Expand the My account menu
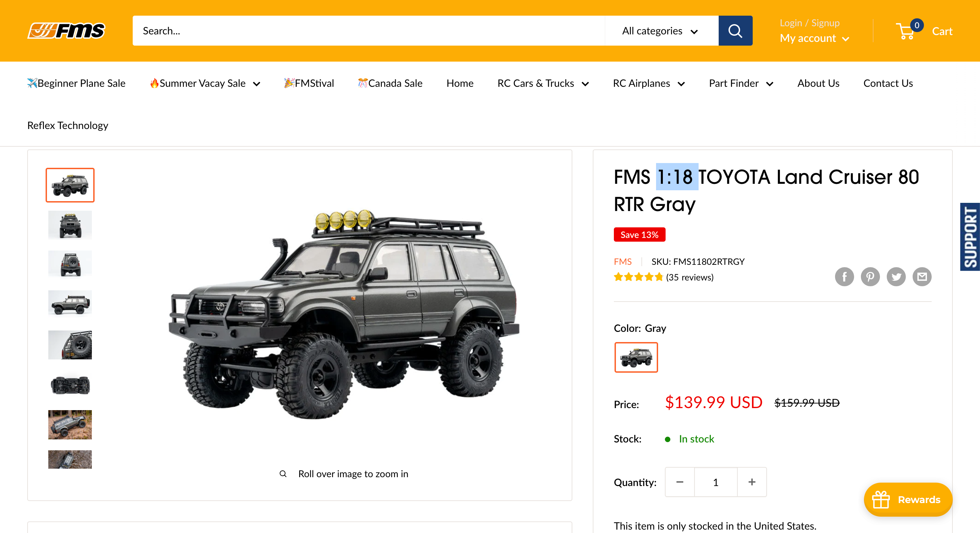The image size is (980, 533). pyautogui.click(x=814, y=38)
